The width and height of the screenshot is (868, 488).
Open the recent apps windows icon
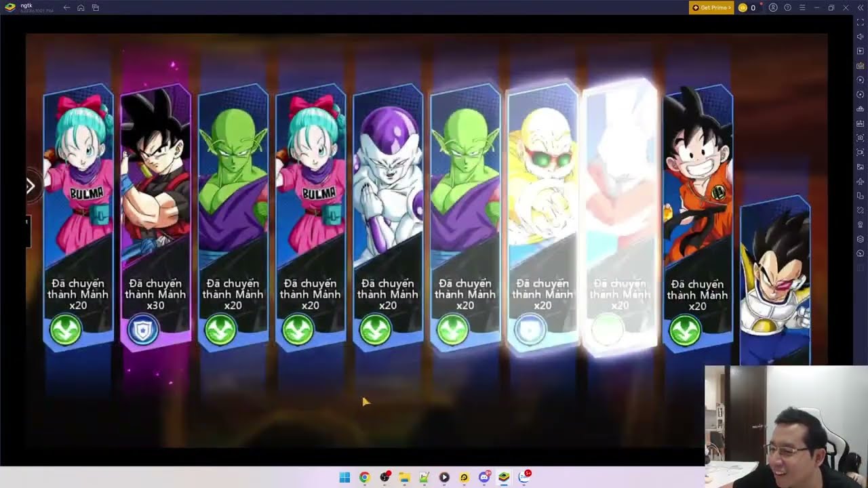pyautogui.click(x=96, y=7)
